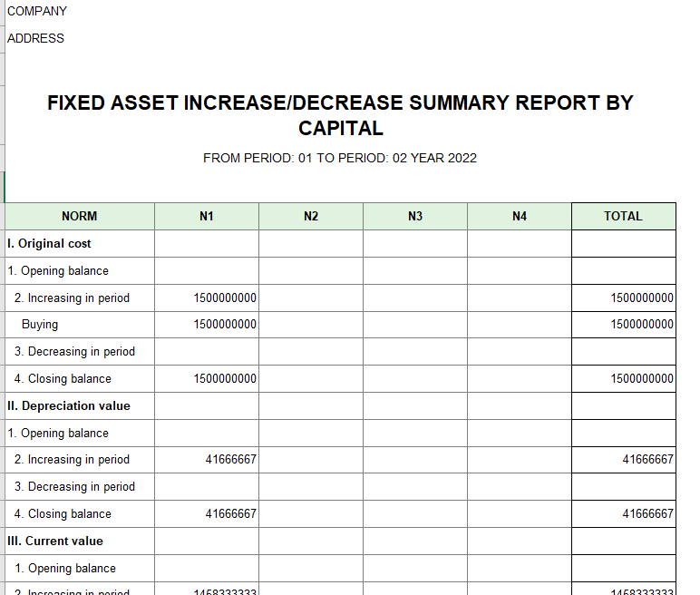Select Depreciation 'Increasing in period' N1 value
The width and height of the screenshot is (700, 595).
230,460
